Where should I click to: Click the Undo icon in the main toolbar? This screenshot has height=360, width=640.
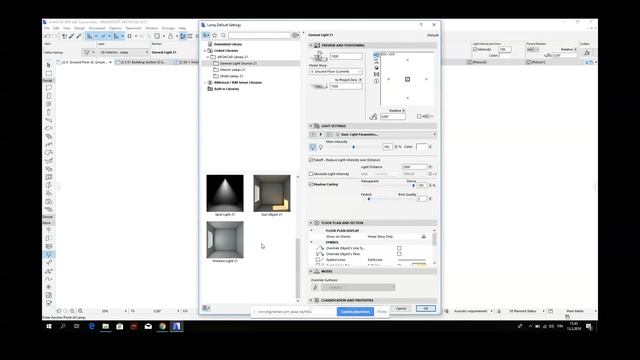click(x=47, y=36)
